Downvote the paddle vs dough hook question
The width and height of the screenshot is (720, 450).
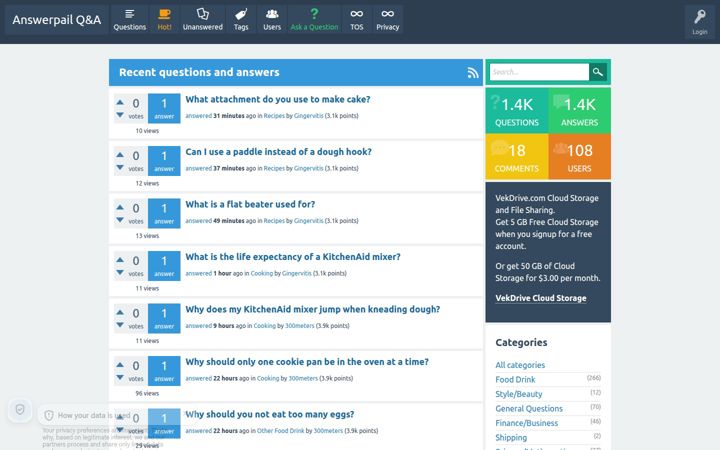[120, 167]
